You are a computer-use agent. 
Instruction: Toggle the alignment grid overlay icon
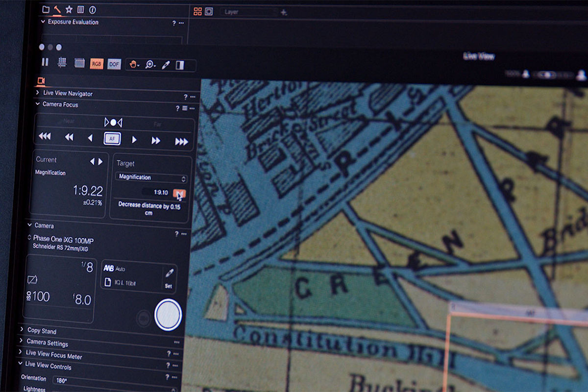(x=62, y=62)
